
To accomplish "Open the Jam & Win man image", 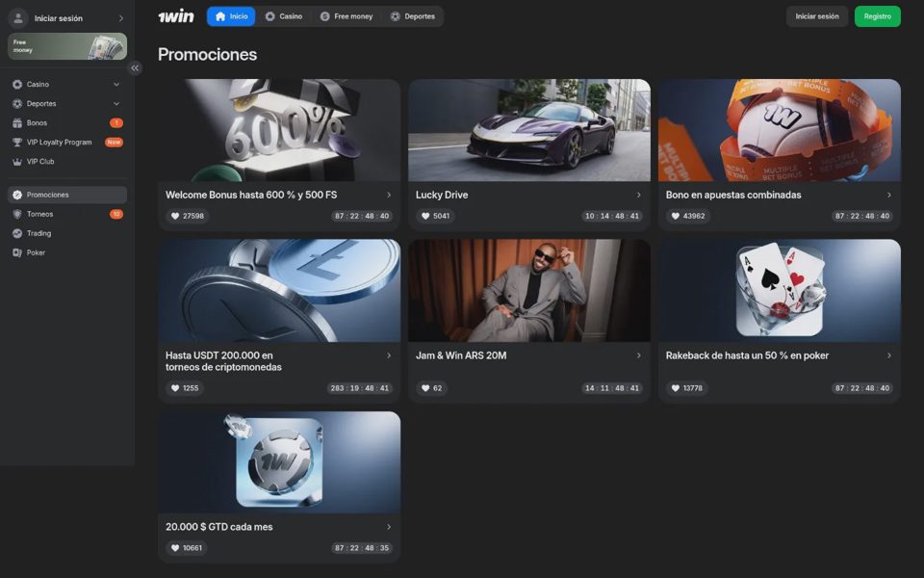I will pyautogui.click(x=529, y=290).
